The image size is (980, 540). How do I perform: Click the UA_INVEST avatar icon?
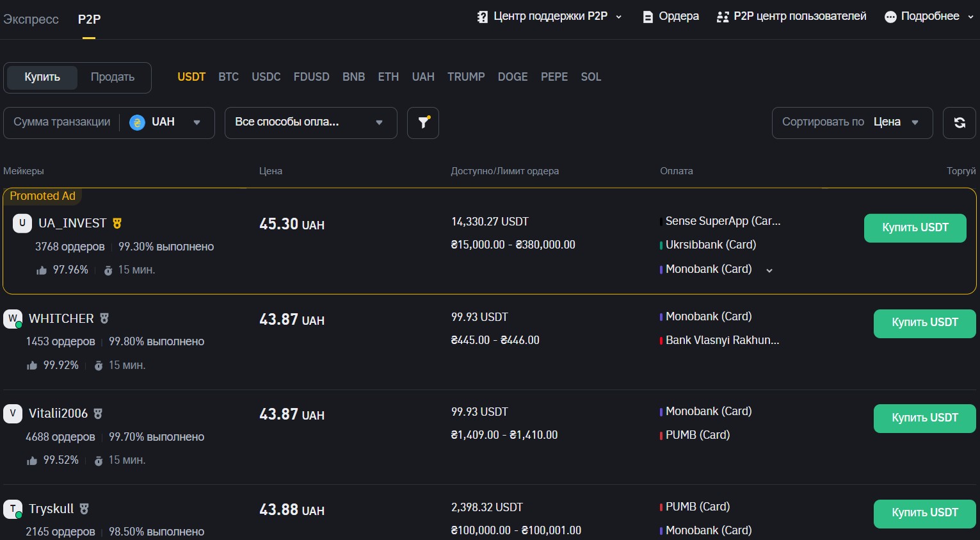coord(22,223)
